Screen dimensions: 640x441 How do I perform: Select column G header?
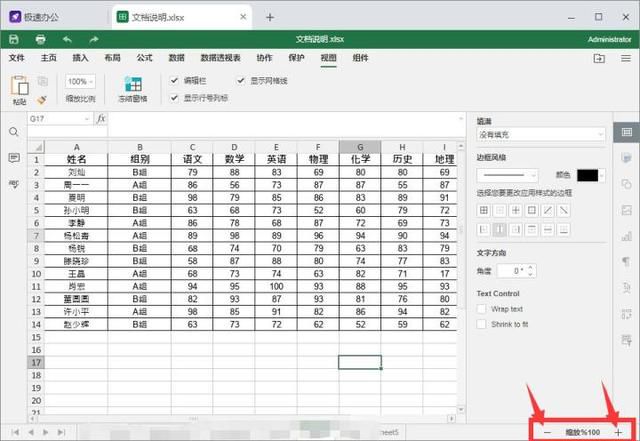click(360, 147)
